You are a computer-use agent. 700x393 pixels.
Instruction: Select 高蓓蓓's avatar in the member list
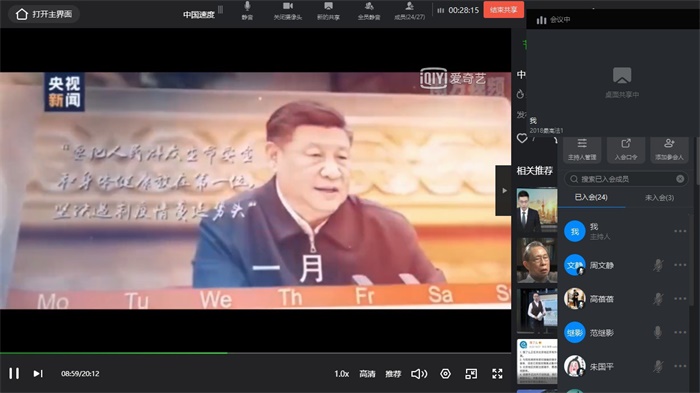pos(575,299)
